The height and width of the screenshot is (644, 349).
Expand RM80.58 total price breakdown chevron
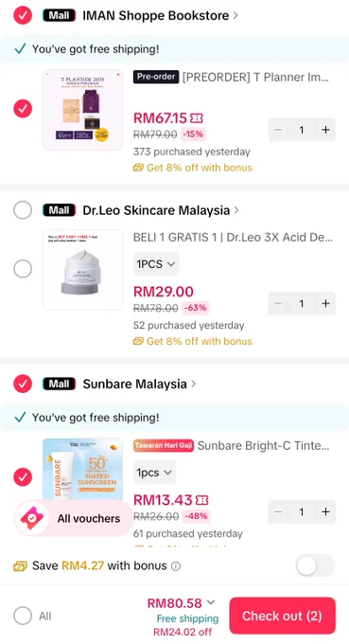point(211,602)
